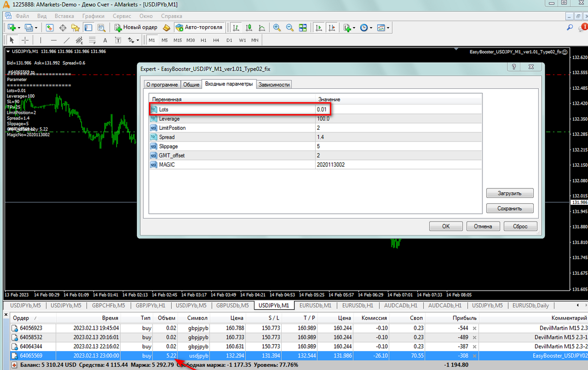Select the Horizontal Line drawing tool
This screenshot has height=370, width=588.
point(54,40)
